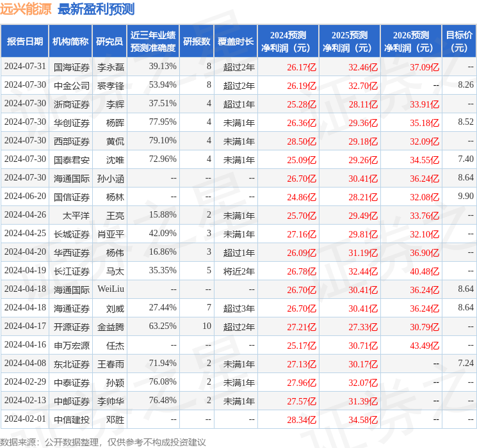Click the 长城证券 institution cell

click(x=72, y=234)
